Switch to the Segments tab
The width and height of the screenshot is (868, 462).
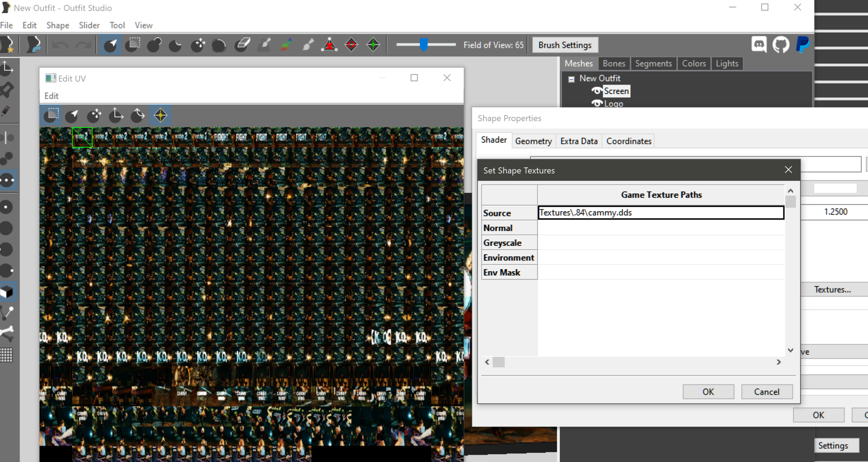click(653, 64)
